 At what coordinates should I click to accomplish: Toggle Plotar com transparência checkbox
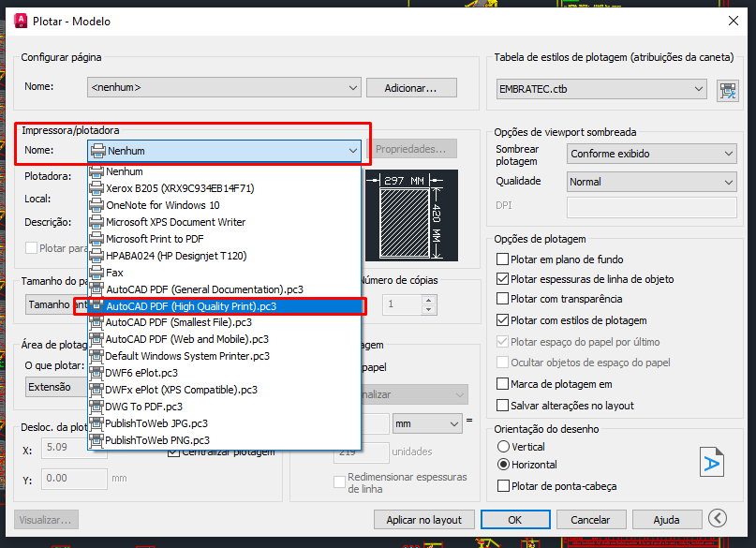503,299
